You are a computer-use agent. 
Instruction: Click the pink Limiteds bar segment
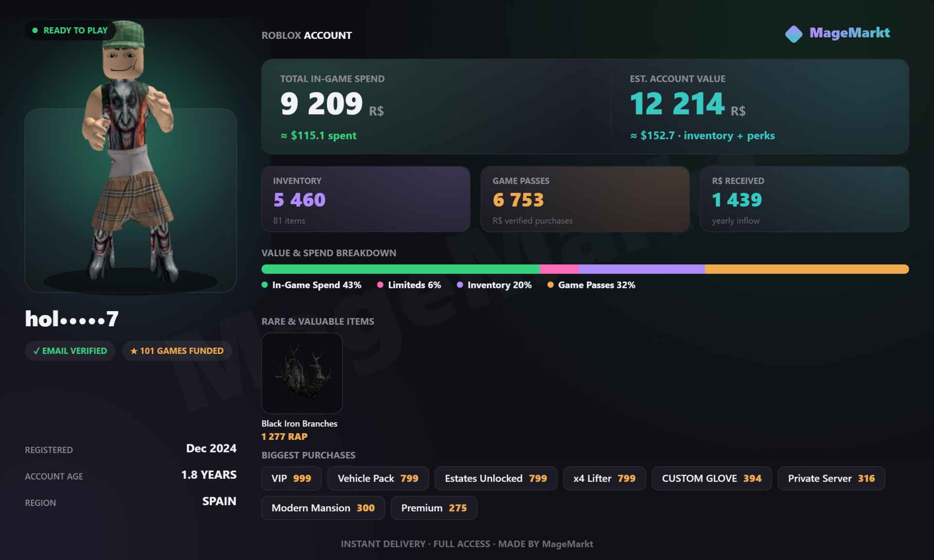point(559,269)
